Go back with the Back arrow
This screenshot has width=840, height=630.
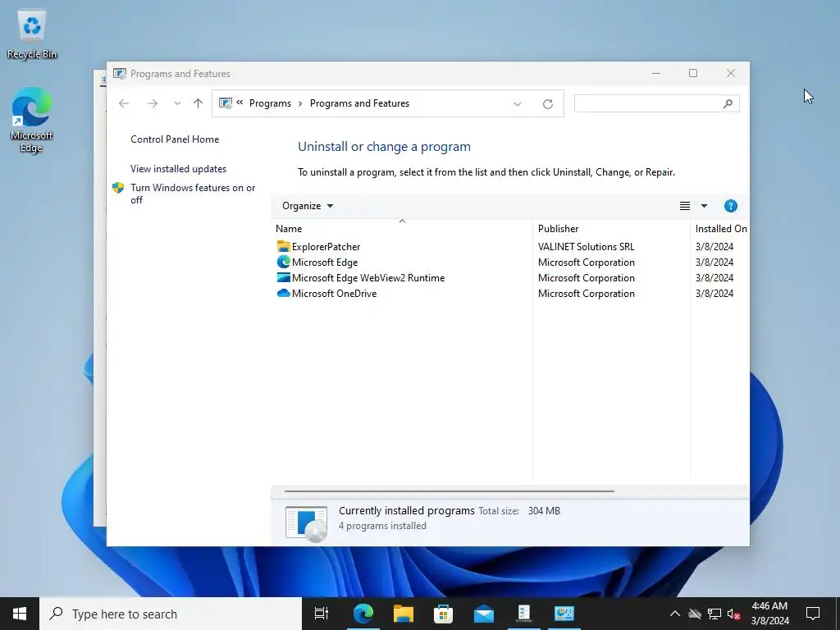point(124,103)
